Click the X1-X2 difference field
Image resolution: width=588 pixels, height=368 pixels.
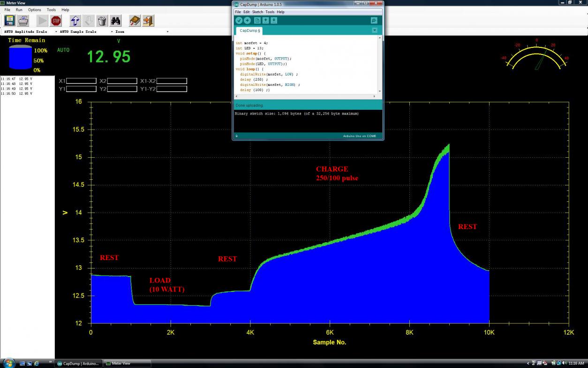click(172, 81)
